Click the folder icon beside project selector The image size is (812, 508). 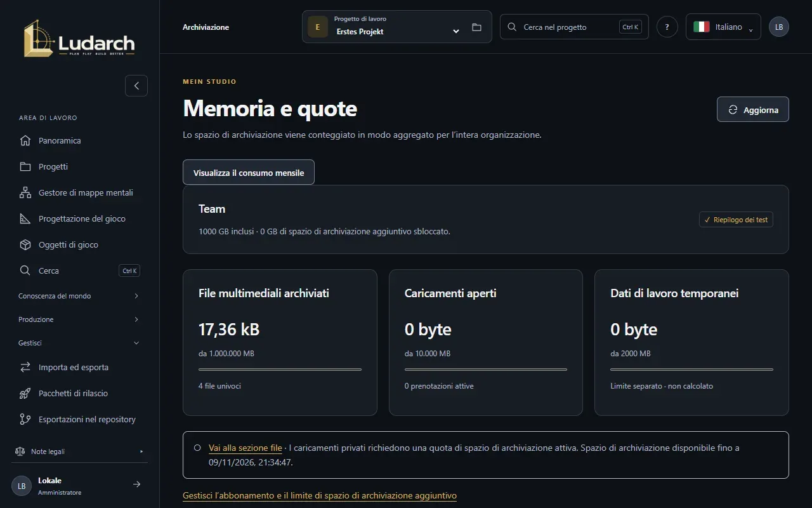tap(477, 27)
